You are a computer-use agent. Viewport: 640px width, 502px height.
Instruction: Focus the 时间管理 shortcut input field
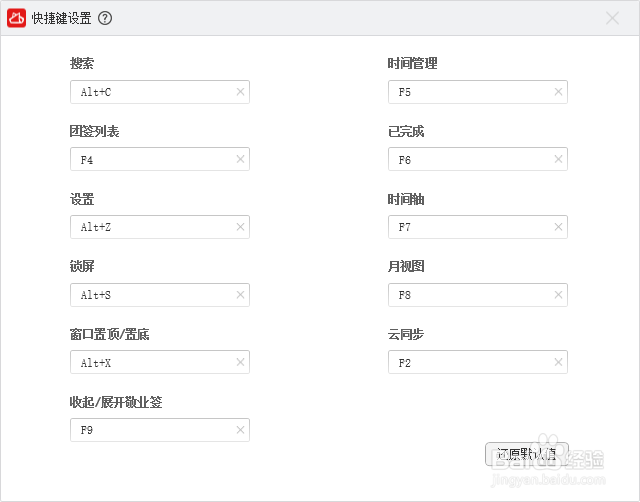point(468,92)
